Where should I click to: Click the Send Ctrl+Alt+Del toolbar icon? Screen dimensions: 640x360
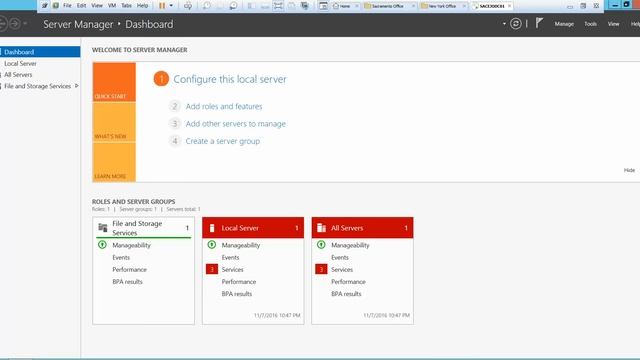pos(188,6)
